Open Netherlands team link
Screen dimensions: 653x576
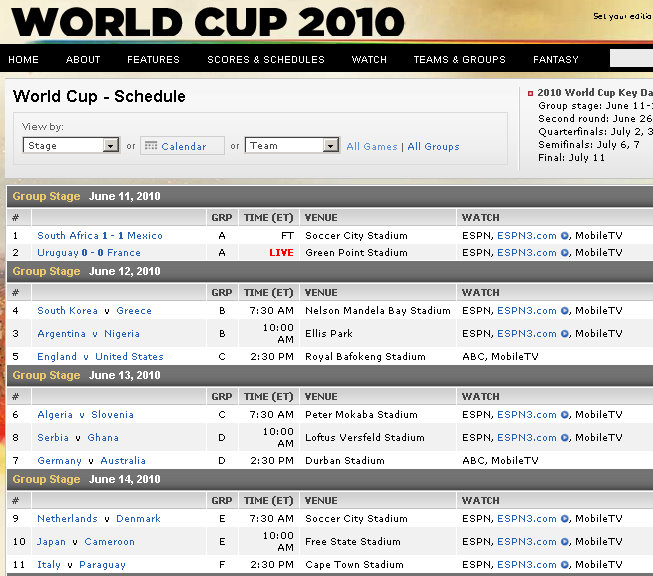tap(67, 519)
